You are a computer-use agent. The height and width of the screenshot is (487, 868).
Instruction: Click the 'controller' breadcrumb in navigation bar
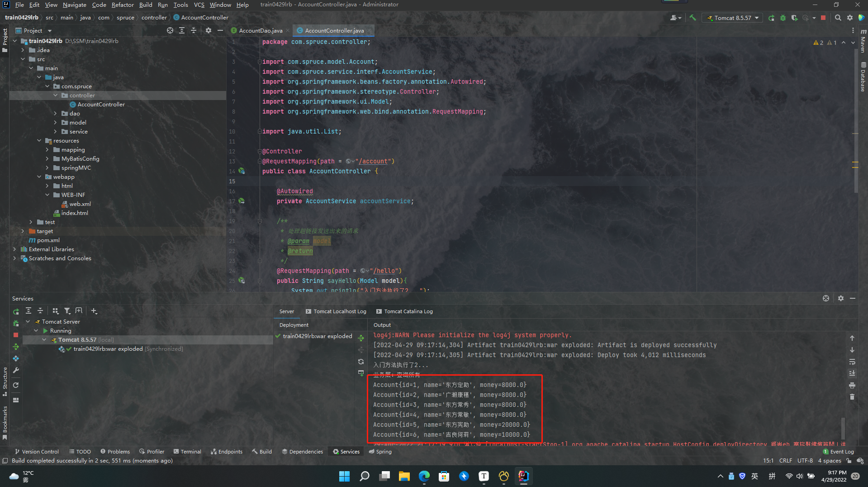(x=154, y=18)
